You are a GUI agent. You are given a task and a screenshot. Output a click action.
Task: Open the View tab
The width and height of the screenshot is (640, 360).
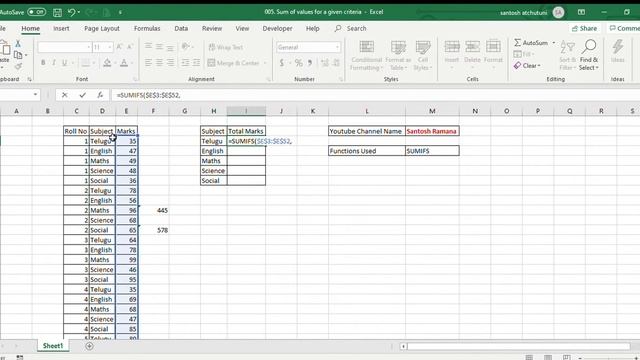[x=242, y=29]
